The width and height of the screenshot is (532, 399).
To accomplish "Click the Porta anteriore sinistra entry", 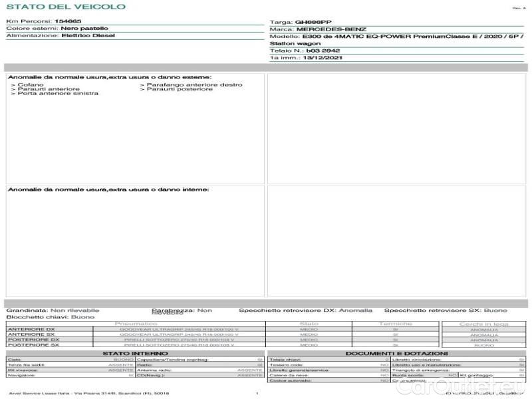I will click(x=55, y=94).
